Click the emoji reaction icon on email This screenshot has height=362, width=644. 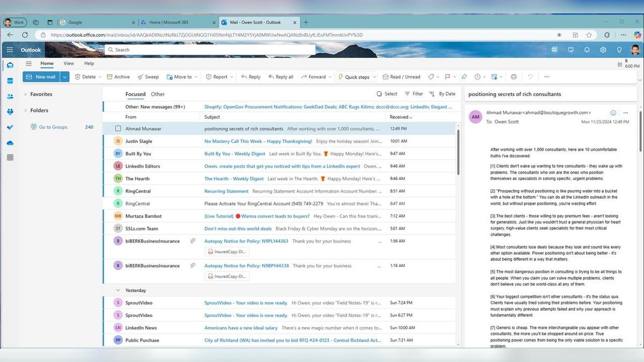click(x=613, y=113)
